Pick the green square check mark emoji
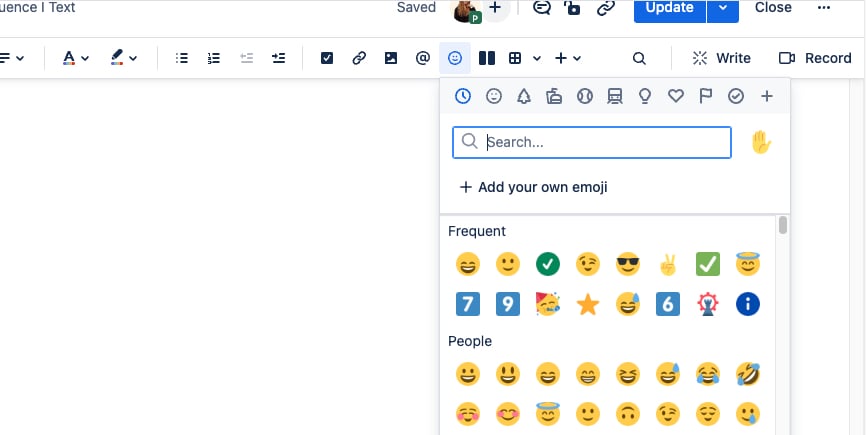This screenshot has width=866, height=435. tap(708, 264)
